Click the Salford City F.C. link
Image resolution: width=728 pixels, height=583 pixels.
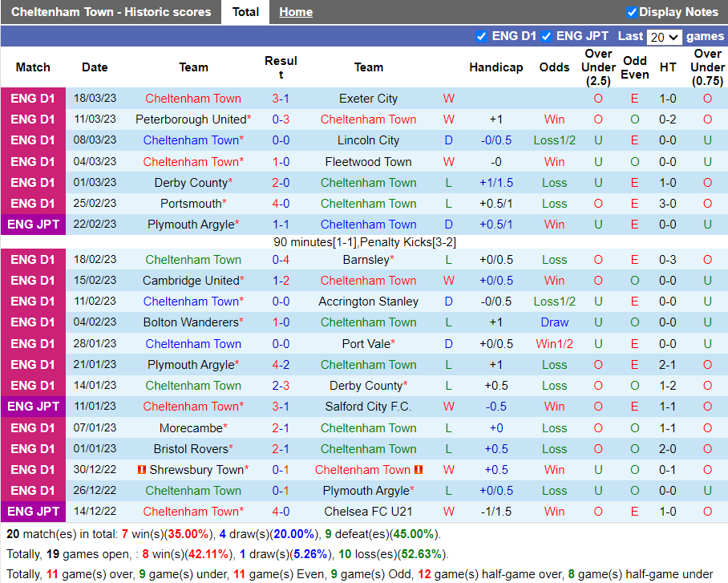tap(368, 407)
